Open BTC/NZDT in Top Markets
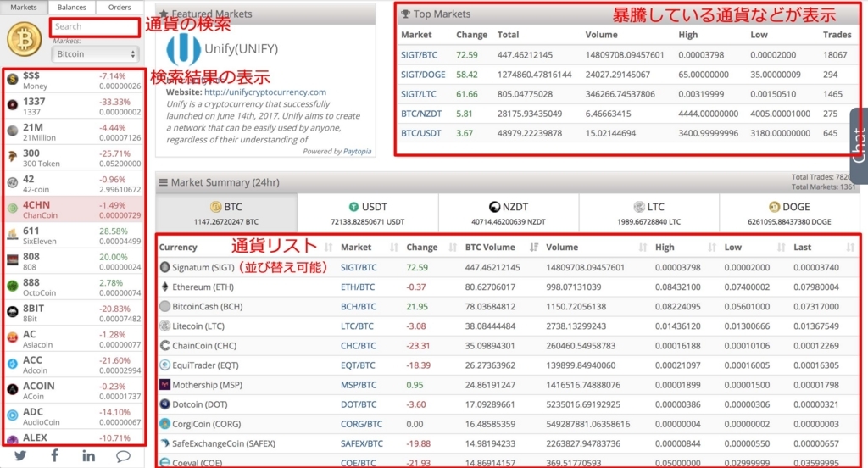The height and width of the screenshot is (468, 868). [x=421, y=114]
